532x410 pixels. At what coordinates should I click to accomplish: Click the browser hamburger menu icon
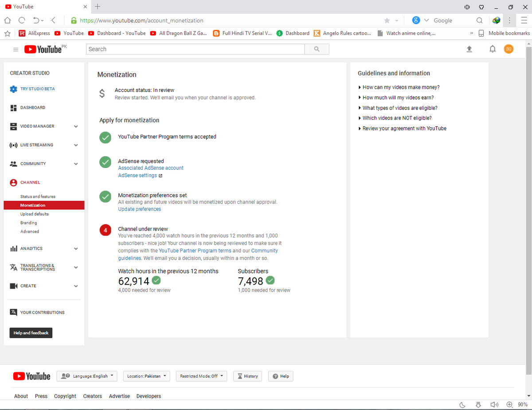pyautogui.click(x=524, y=20)
